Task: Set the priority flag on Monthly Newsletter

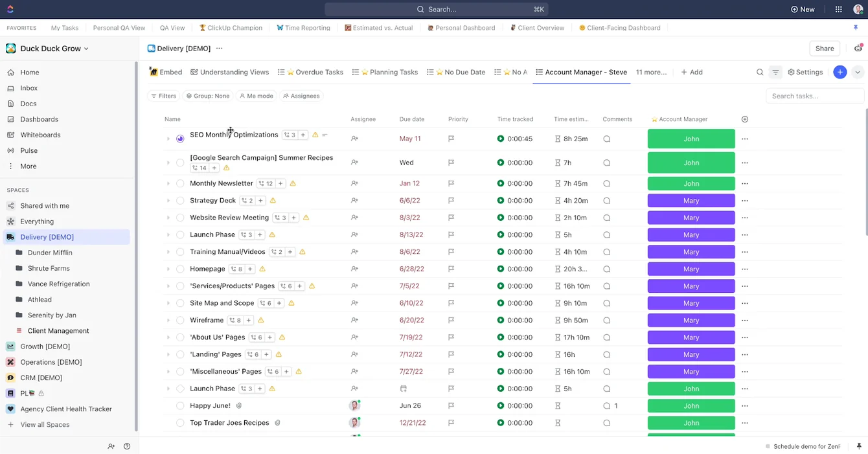Action: [451, 184]
